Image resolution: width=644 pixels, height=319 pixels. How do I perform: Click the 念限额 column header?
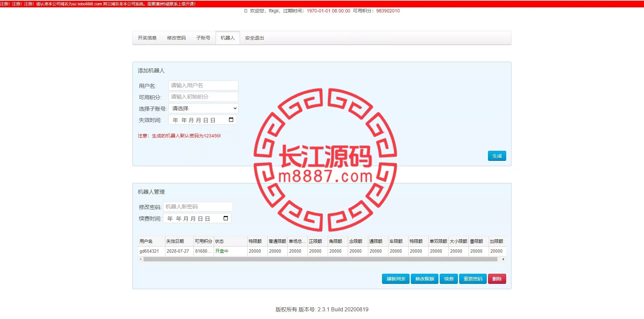coord(358,241)
